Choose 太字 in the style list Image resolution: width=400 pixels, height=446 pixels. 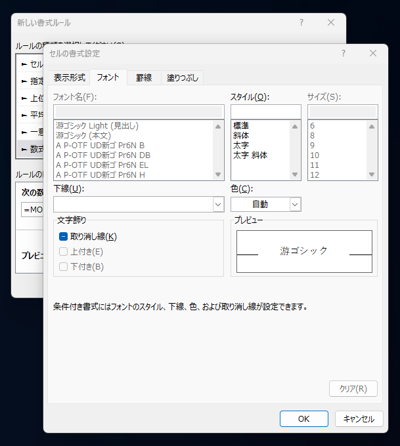pyautogui.click(x=241, y=145)
